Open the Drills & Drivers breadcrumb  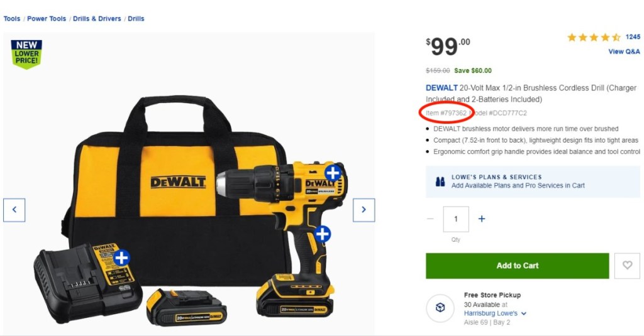pyautogui.click(x=97, y=18)
